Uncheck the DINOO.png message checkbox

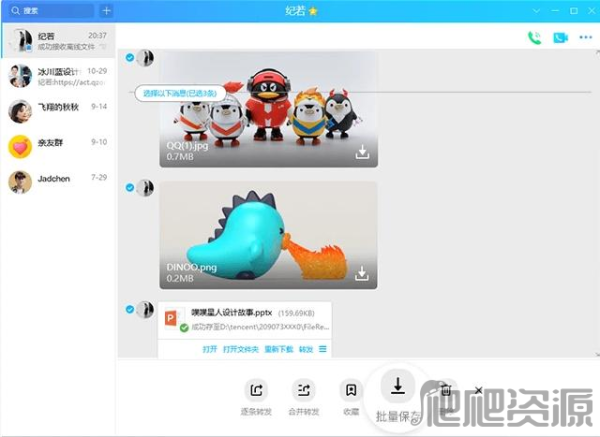click(130, 187)
